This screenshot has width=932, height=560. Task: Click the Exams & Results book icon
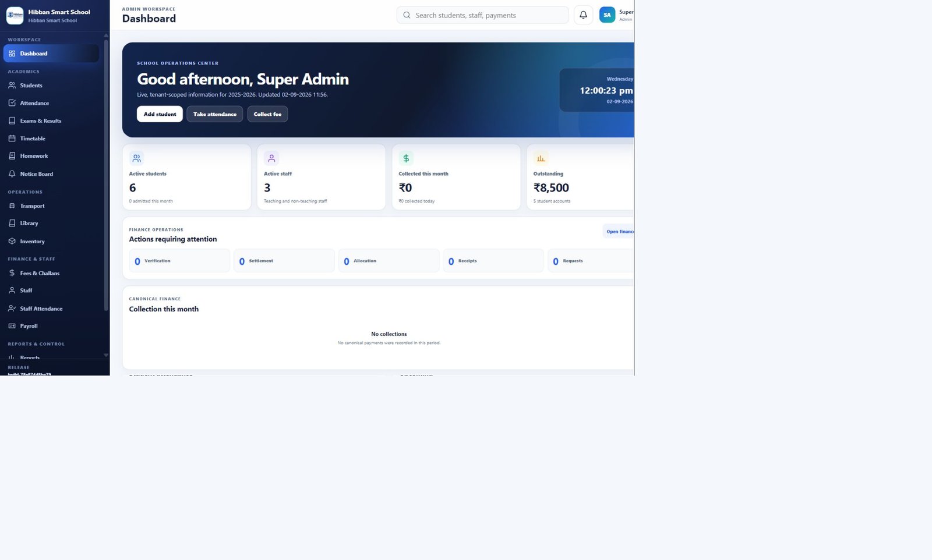click(x=12, y=121)
